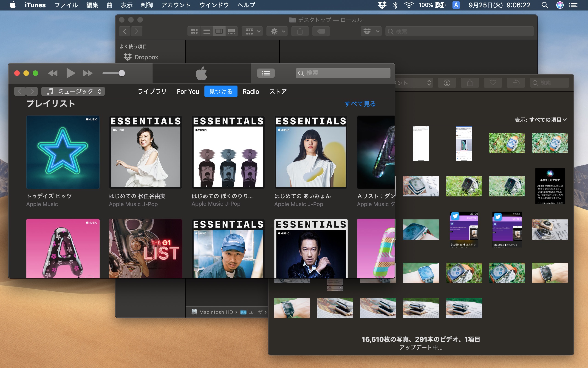Click the Finder search field
Viewport: 588px width, 368px height.
[459, 32]
